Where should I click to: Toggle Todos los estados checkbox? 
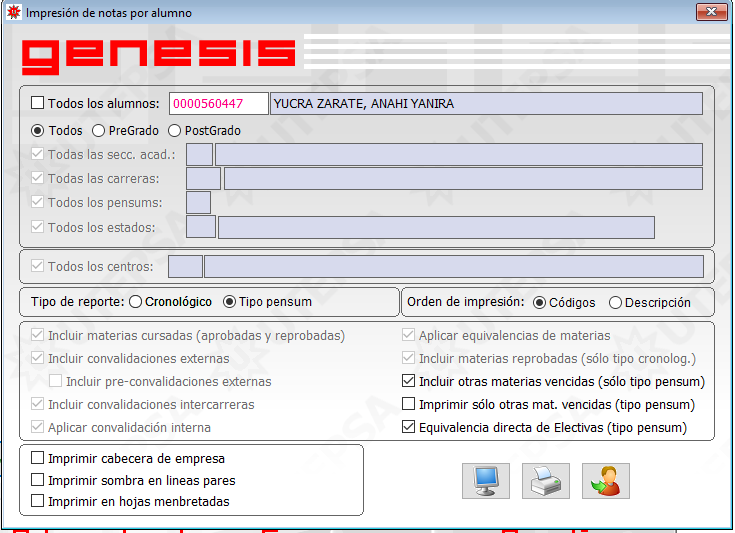(38, 227)
